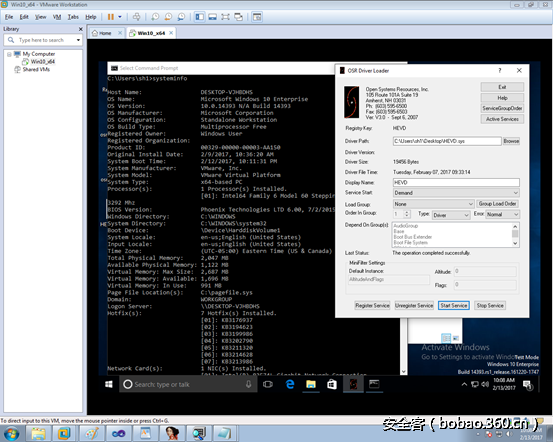Expand the Service Start dropdown

pyautogui.click(x=456, y=193)
